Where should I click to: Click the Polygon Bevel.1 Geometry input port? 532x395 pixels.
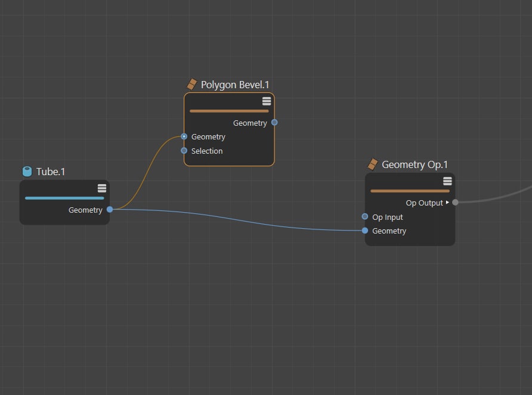click(184, 136)
